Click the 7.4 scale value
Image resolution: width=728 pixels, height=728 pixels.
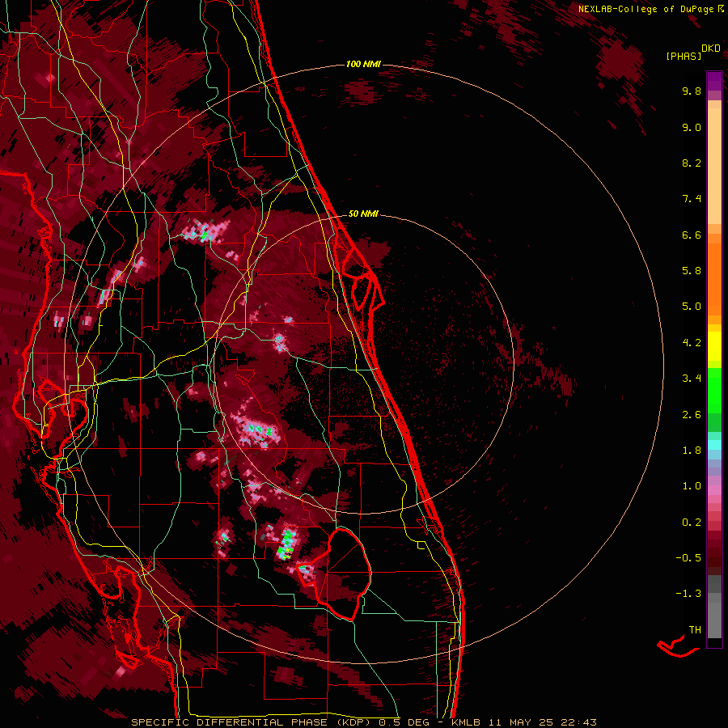click(x=692, y=199)
